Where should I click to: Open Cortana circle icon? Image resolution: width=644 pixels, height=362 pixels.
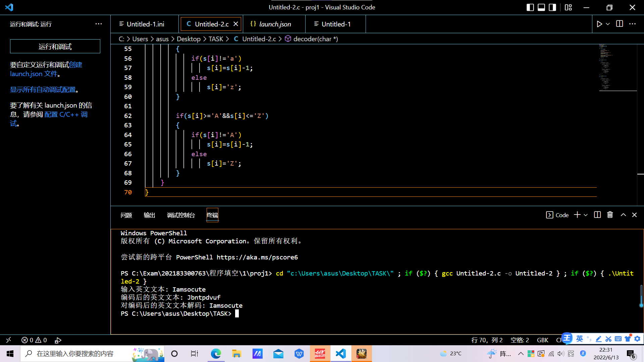click(174, 354)
